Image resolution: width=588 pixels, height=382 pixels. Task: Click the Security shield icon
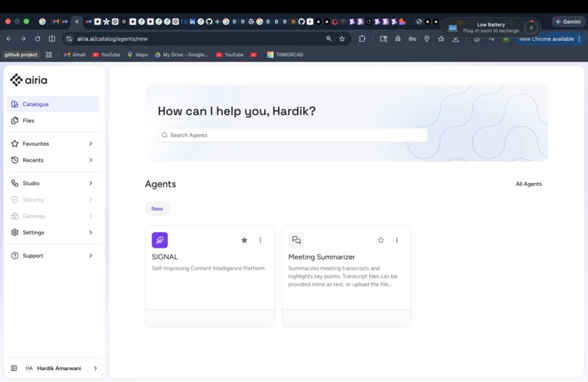15,200
